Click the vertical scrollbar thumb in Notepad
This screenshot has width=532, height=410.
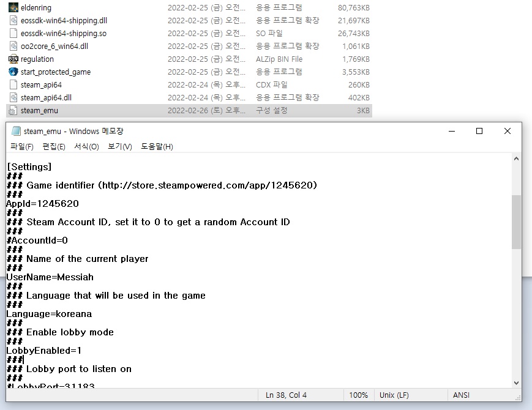pos(516,222)
